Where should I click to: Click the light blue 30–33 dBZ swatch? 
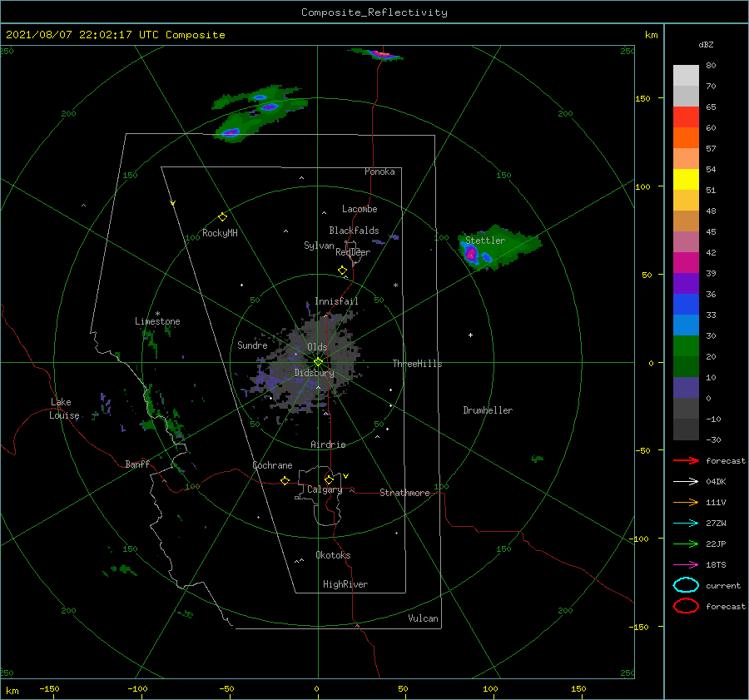[686, 325]
